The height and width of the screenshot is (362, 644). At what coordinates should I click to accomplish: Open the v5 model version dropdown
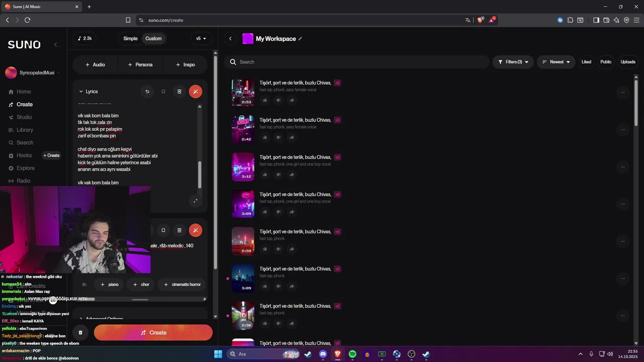click(201, 39)
